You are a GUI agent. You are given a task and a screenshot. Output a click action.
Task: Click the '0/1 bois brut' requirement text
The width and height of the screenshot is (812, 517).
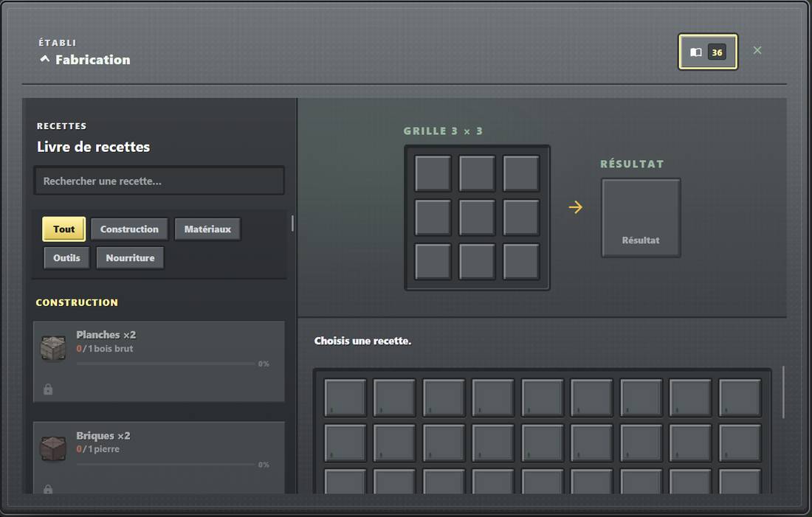pos(105,349)
